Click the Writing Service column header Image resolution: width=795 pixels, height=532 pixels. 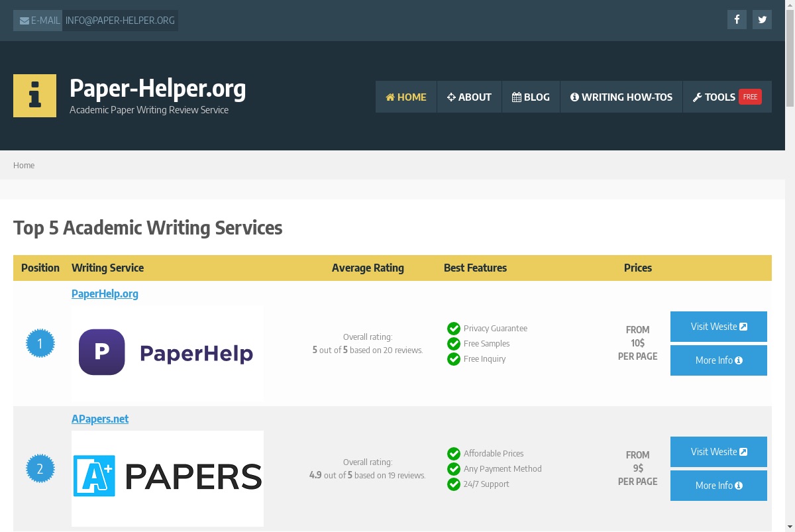(107, 268)
